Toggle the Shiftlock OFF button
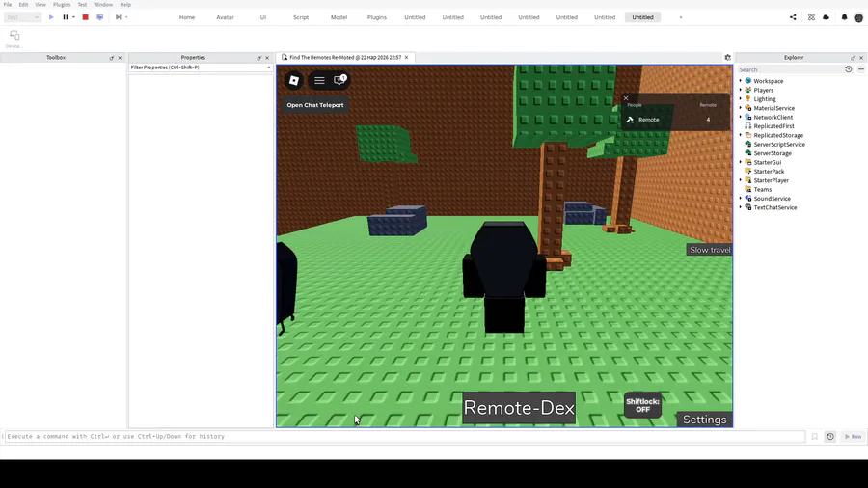This screenshot has width=868, height=488. click(x=642, y=406)
